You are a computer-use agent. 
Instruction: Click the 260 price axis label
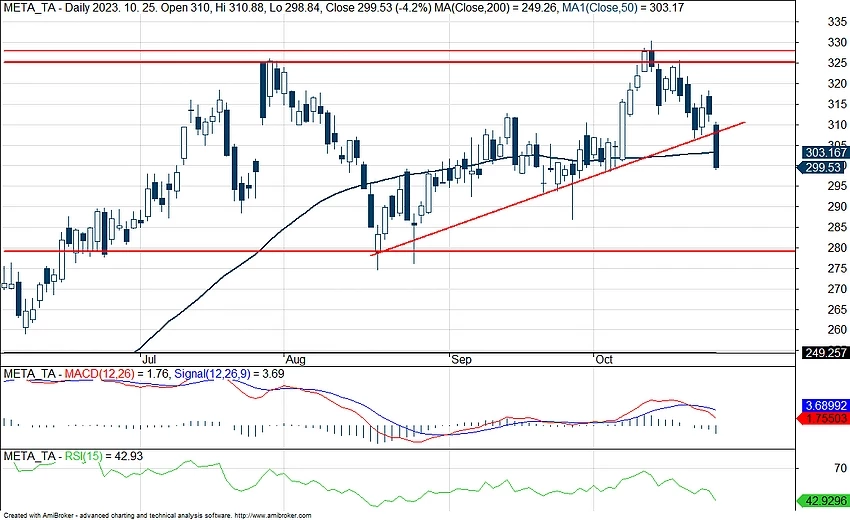click(x=837, y=330)
